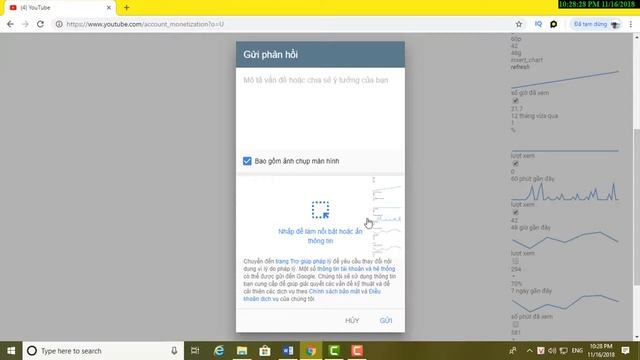Screen dimensions: 640x360
Task: Open the taskbar clock and calendar
Action: pyautogui.click(x=601, y=351)
